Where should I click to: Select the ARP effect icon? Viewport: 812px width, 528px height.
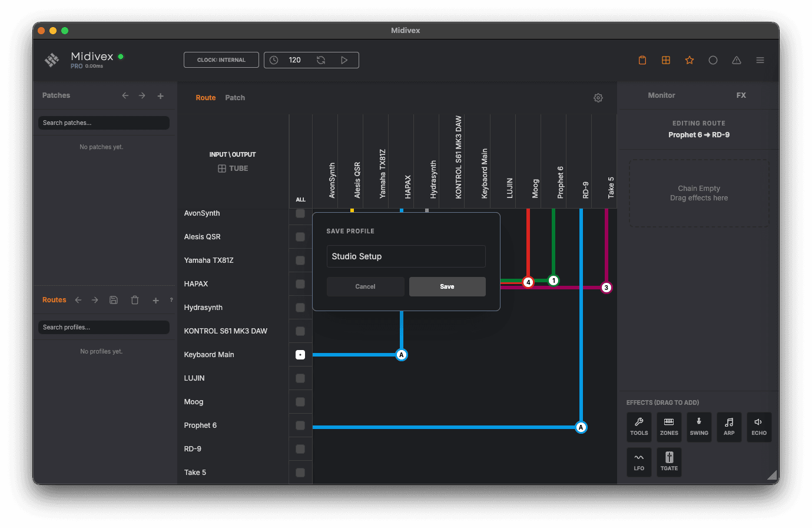click(729, 427)
